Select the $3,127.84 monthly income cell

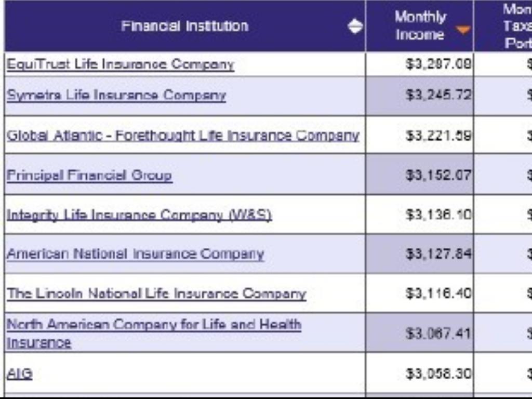[x=438, y=254]
